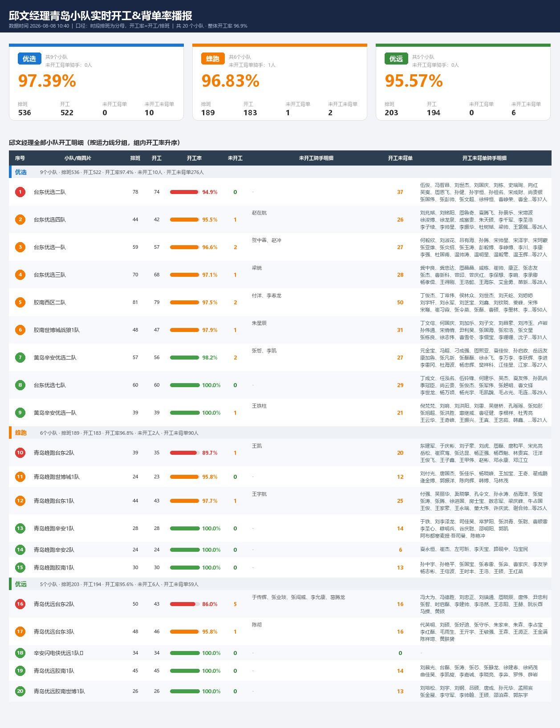Click team name 黄岛辛安优选二队

(x=55, y=357)
